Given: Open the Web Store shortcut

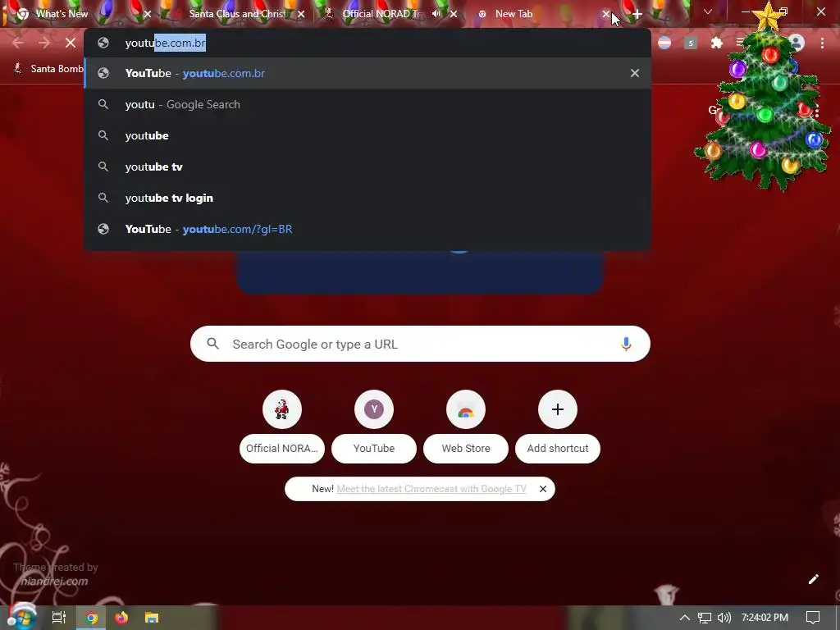Looking at the screenshot, I should (466, 427).
